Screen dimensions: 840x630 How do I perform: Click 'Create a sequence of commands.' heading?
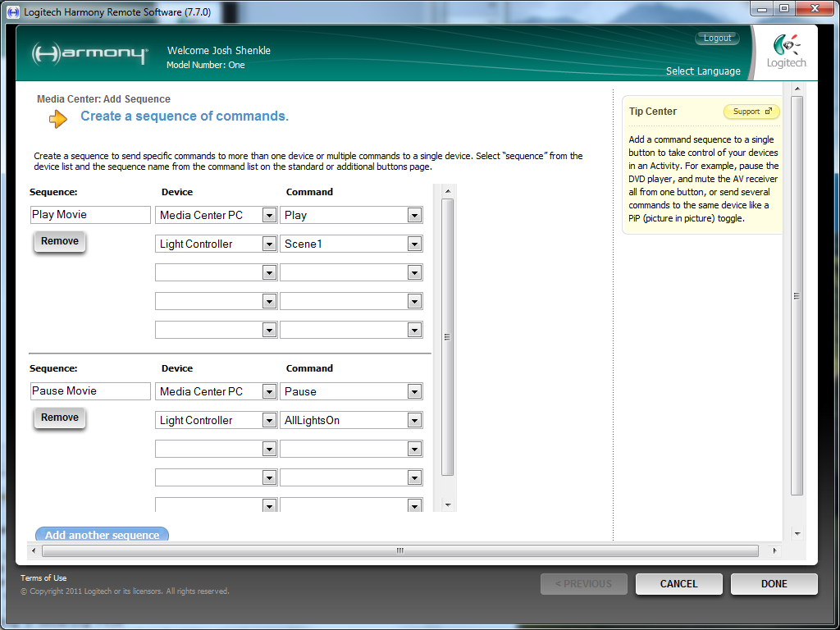coord(185,116)
